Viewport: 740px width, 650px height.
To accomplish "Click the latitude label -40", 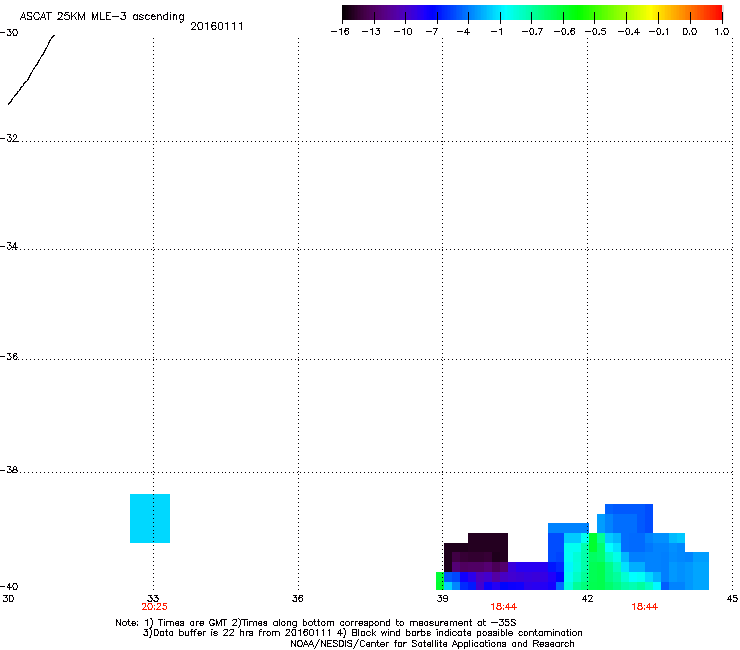I will pos(9,587).
